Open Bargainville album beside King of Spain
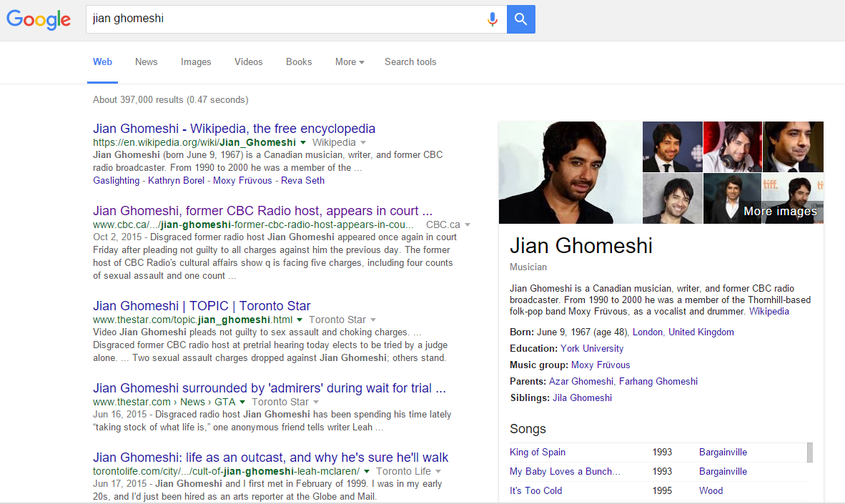845x504 pixels. click(x=723, y=453)
